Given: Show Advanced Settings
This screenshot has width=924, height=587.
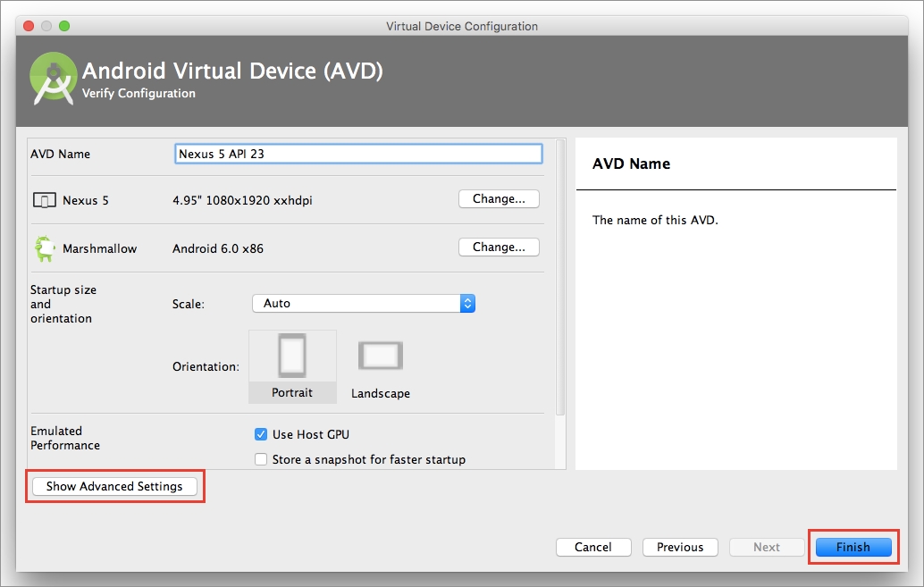Looking at the screenshot, I should [x=114, y=486].
